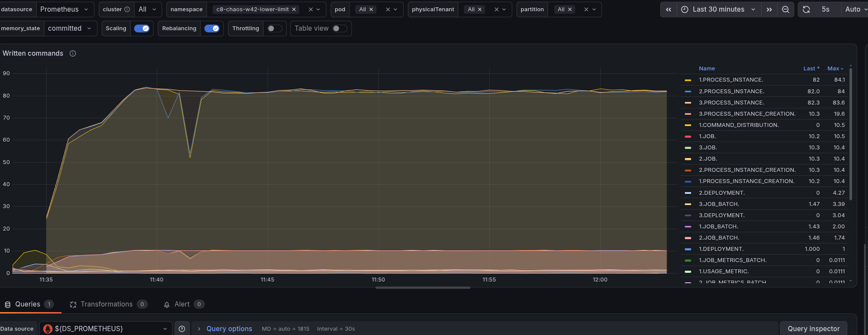Screen dimensions: 868x335
Task: Sort legend by the Max column
Action: pos(835,69)
